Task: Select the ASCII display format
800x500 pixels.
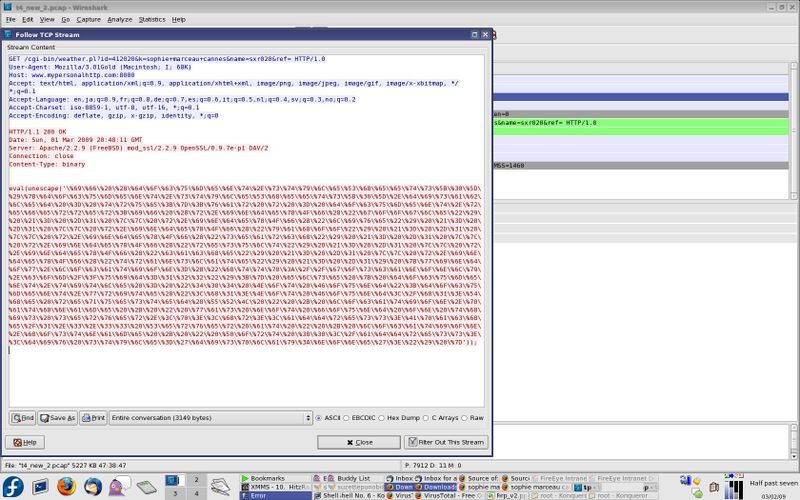Action: pos(328,418)
